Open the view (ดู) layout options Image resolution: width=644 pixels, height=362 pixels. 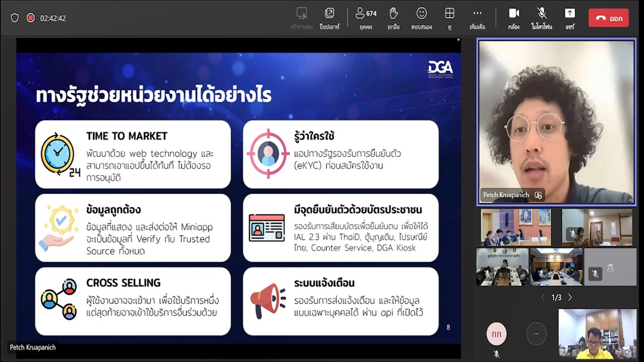tap(449, 18)
